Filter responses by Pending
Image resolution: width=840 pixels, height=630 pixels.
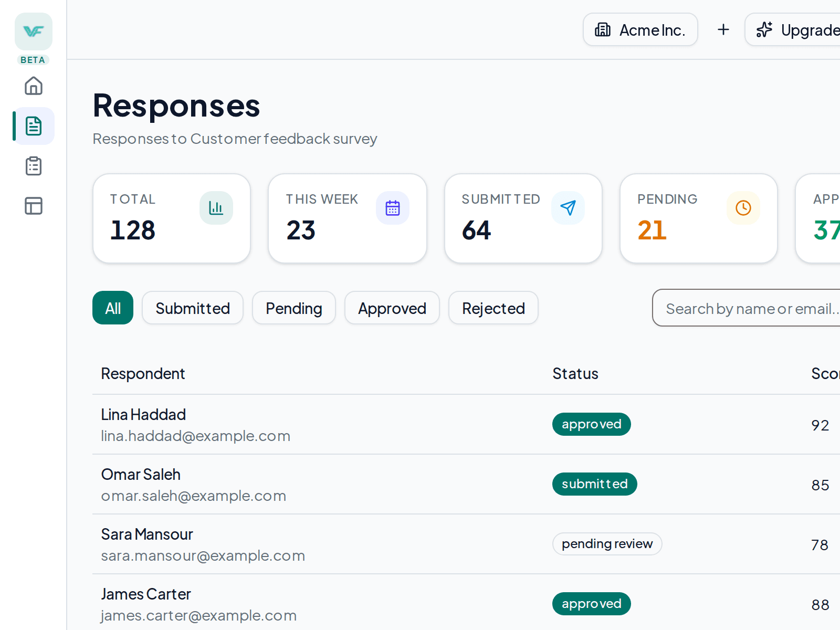click(294, 308)
